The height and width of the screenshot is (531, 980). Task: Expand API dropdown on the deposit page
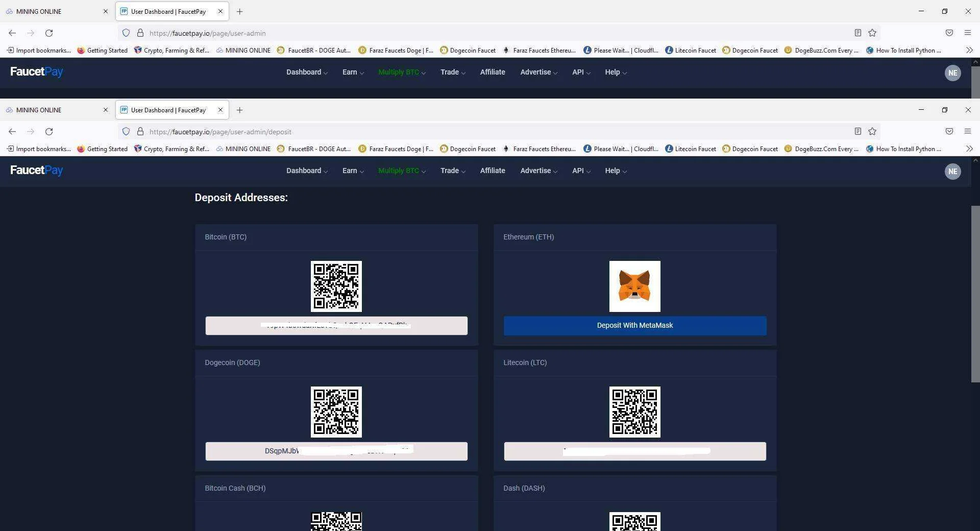point(581,171)
